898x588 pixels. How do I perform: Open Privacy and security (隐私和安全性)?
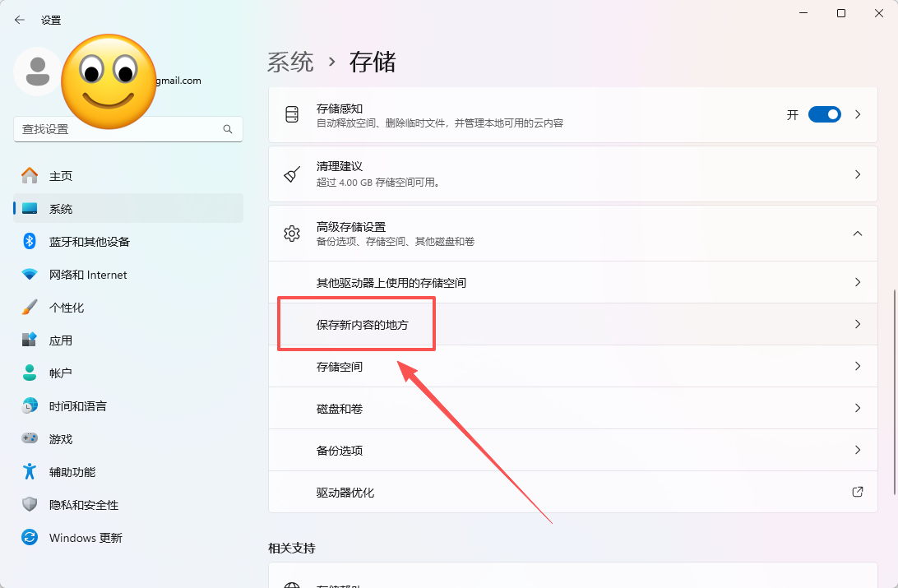[x=84, y=505]
